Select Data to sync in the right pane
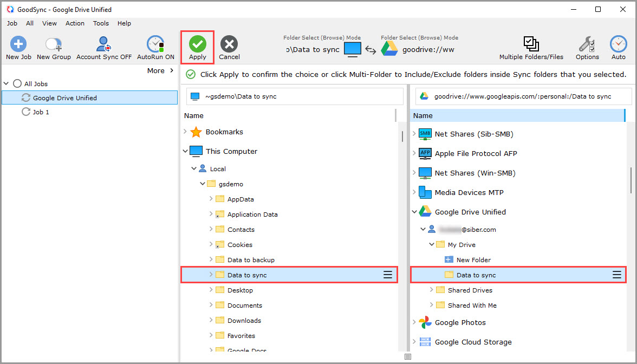This screenshot has height=364, width=637. click(518, 275)
